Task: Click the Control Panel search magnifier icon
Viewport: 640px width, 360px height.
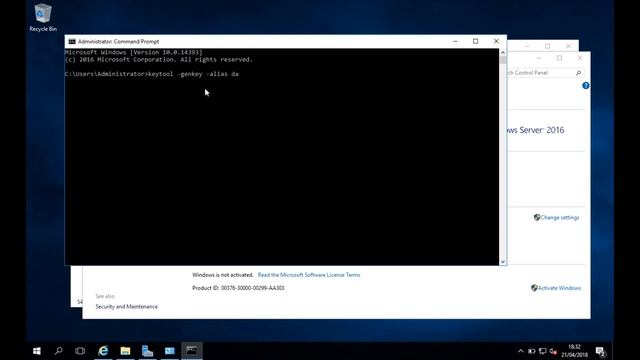Action: click(578, 73)
